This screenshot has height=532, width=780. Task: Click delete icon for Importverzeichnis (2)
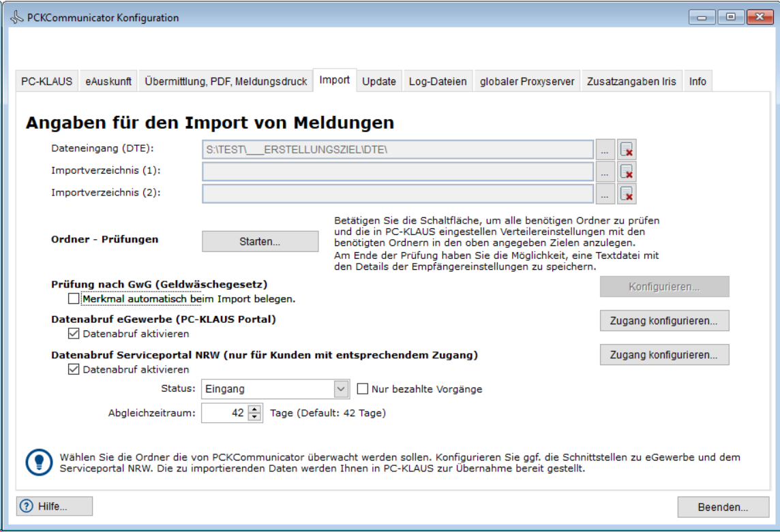[627, 194]
